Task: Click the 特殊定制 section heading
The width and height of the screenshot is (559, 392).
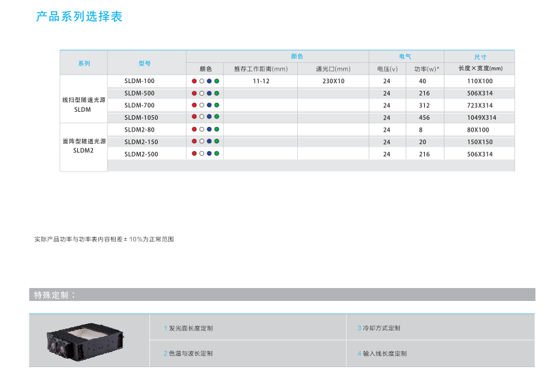Action: tap(54, 294)
